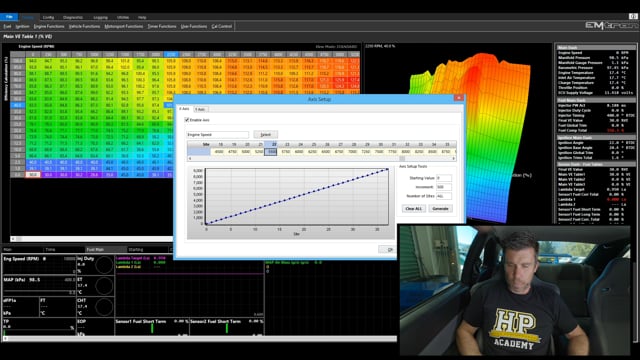
Task: Select the site 32 value cell 8000
Action: click(x=406, y=151)
